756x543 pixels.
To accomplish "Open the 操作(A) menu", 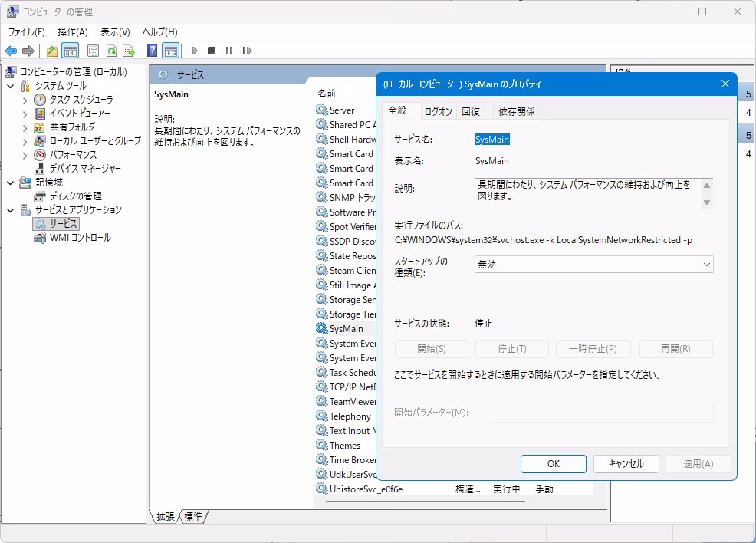I will [73, 31].
